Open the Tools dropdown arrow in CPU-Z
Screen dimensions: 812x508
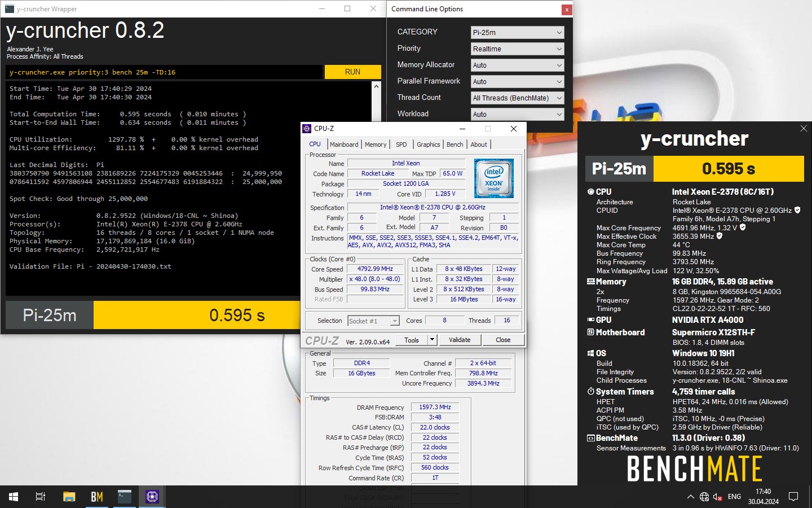433,340
